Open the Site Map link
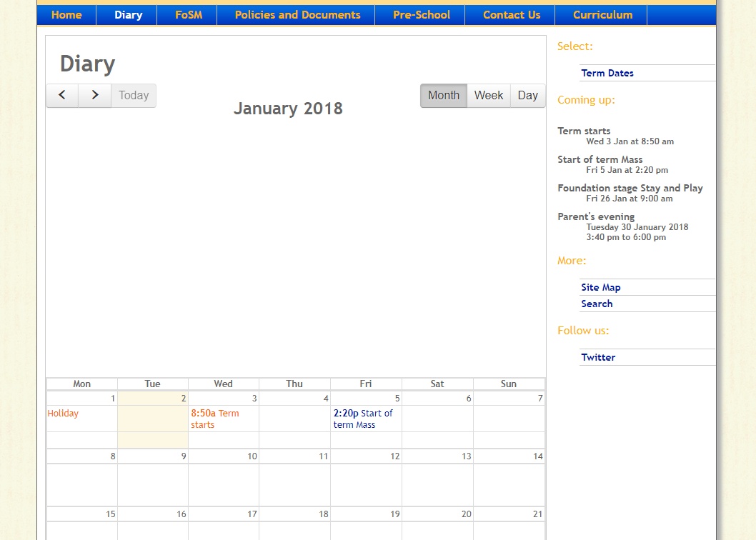 coord(601,287)
